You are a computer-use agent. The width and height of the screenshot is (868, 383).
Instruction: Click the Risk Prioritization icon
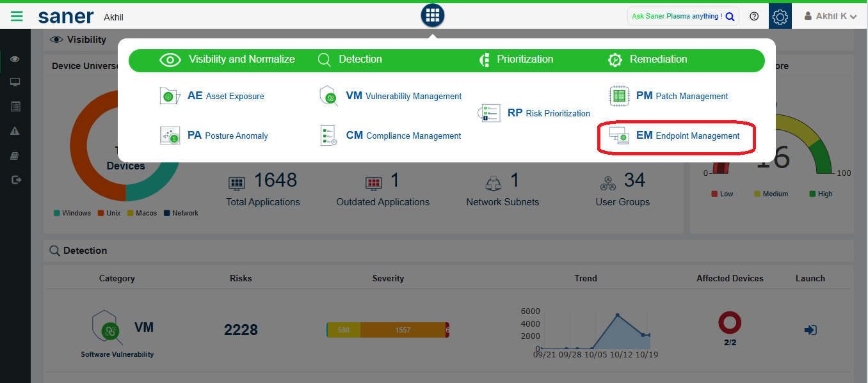[490, 113]
